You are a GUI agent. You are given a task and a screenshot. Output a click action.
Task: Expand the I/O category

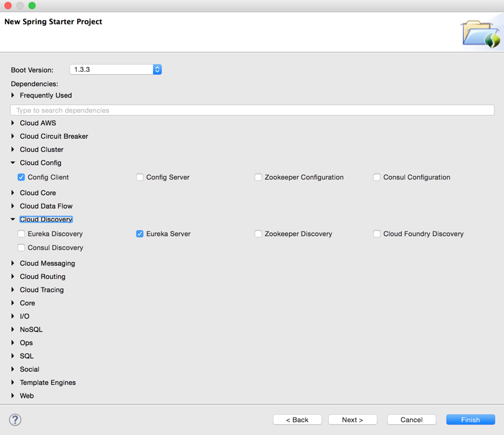click(13, 316)
